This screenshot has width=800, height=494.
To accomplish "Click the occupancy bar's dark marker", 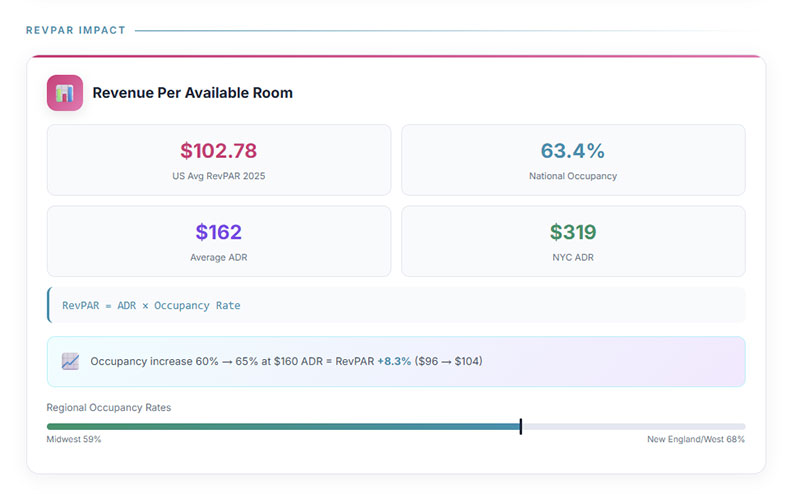I will tap(521, 427).
